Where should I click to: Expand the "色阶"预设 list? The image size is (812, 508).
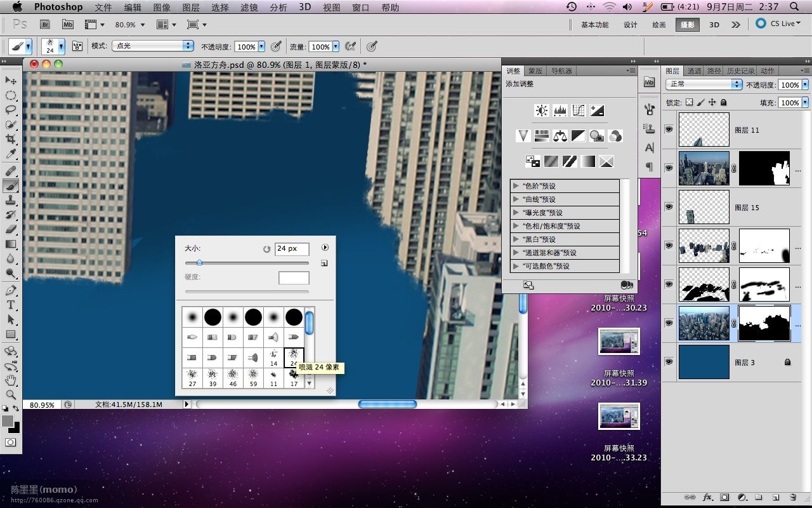pos(515,186)
